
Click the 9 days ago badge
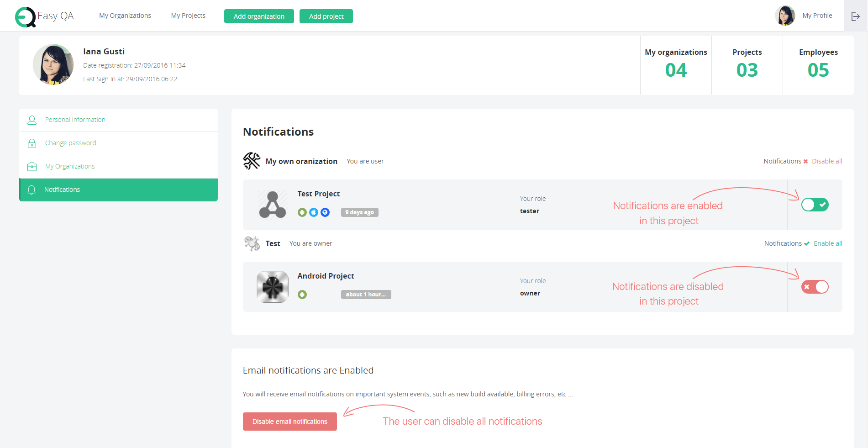tap(360, 212)
